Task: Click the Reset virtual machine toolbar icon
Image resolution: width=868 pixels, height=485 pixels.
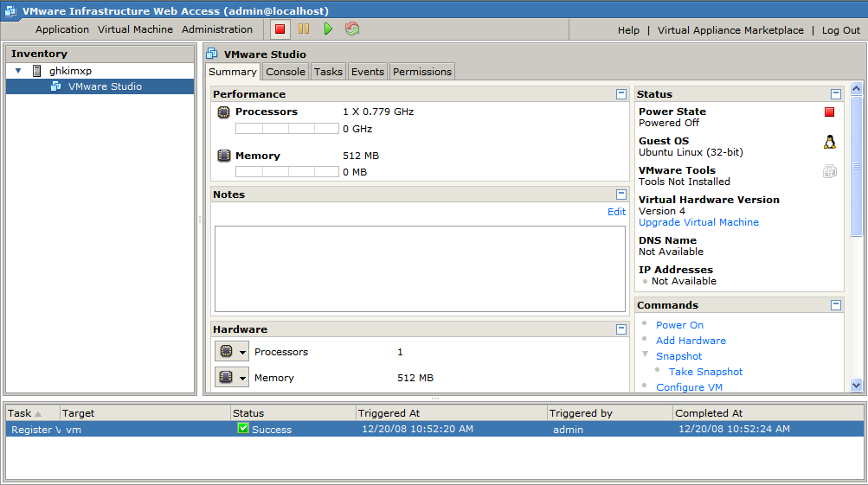Action: [352, 29]
